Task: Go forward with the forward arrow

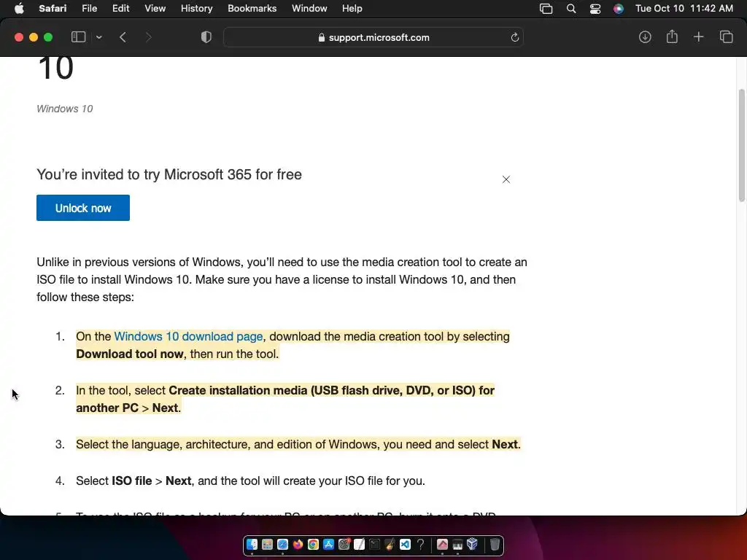Action: click(x=148, y=37)
